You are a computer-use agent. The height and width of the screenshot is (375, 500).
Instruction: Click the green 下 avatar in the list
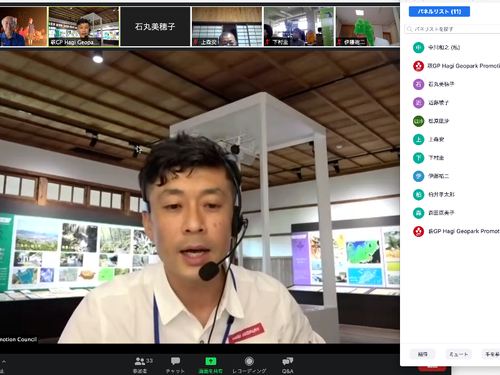(418, 158)
